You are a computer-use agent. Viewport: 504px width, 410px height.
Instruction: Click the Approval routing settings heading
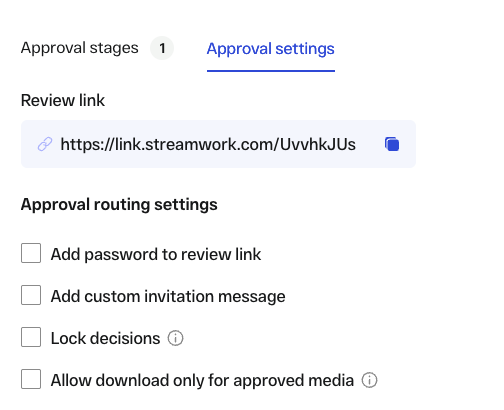[x=119, y=204]
